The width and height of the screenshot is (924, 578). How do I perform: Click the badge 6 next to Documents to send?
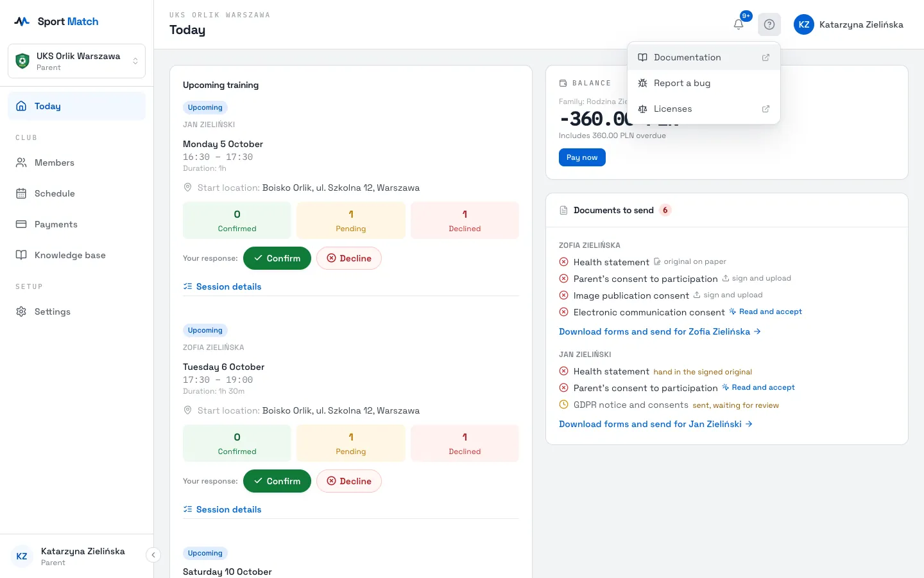point(665,210)
